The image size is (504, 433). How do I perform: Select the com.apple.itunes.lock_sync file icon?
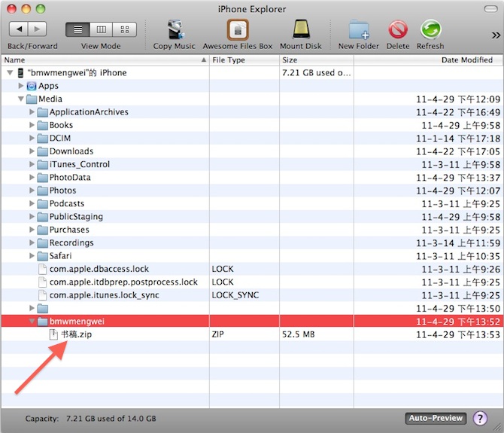pos(42,295)
